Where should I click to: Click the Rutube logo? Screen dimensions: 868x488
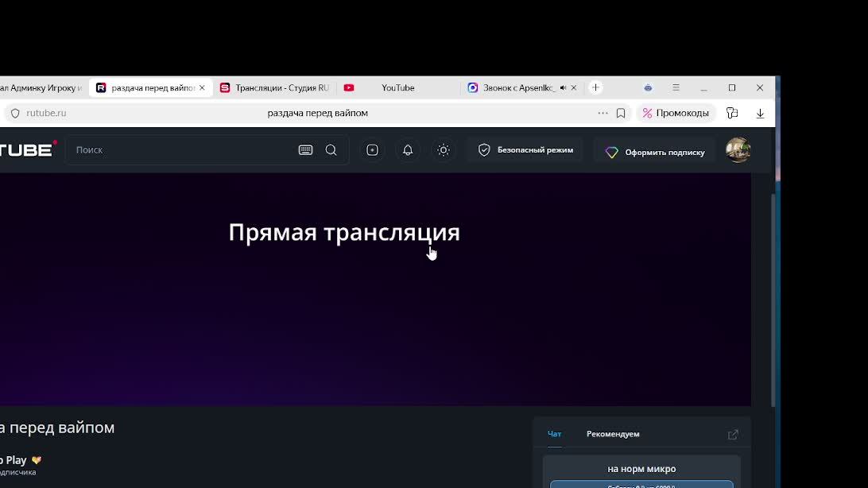tap(28, 149)
